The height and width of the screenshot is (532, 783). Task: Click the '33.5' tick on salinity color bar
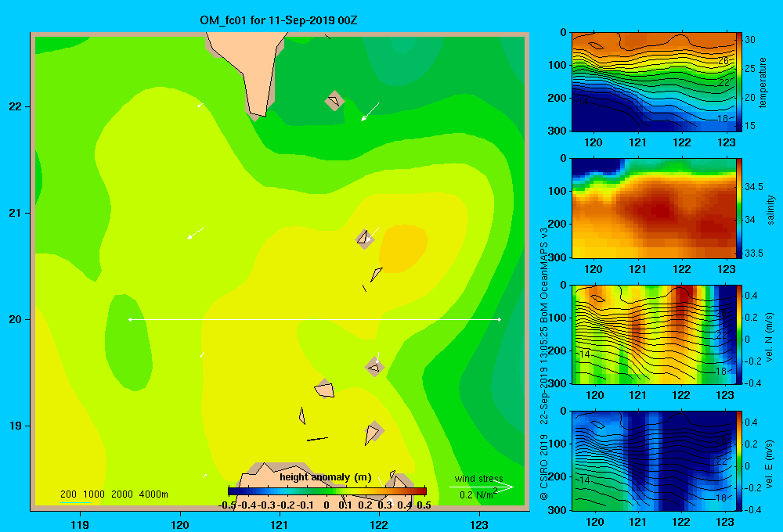tap(754, 253)
